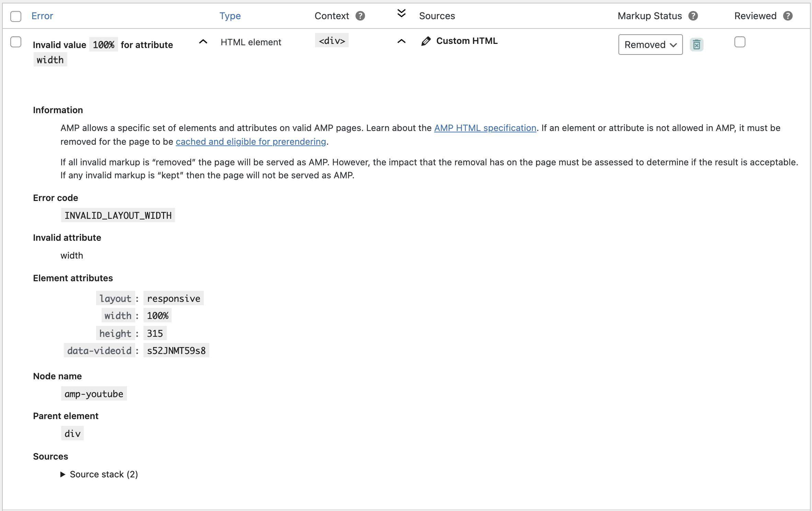The height and width of the screenshot is (511, 812).
Task: Click the Sources column header
Action: coord(437,16)
